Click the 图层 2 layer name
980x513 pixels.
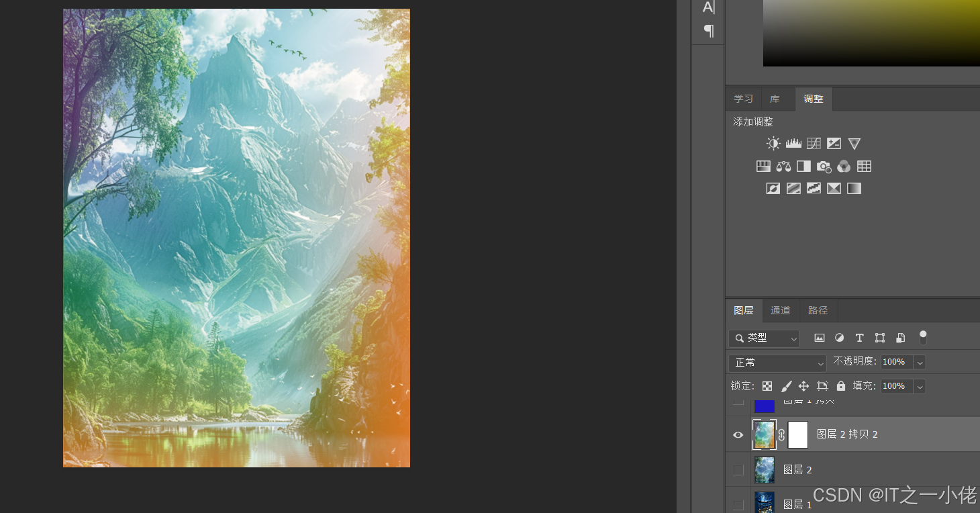click(797, 470)
